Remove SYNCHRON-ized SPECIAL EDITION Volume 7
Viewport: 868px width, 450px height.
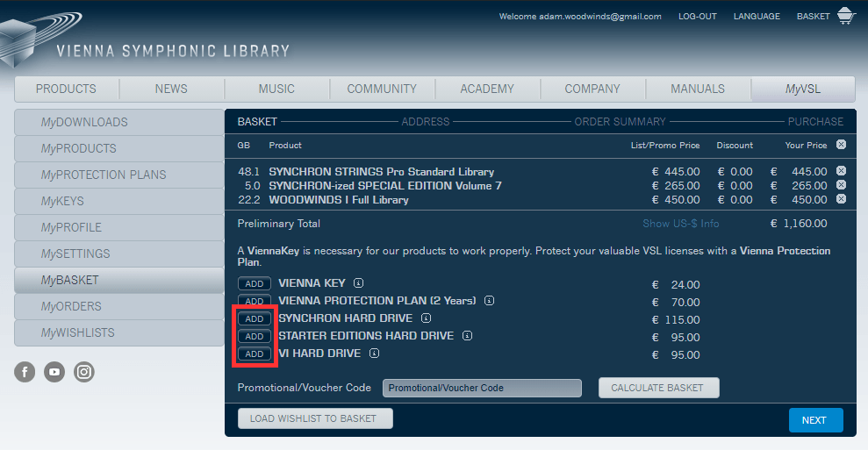(841, 185)
